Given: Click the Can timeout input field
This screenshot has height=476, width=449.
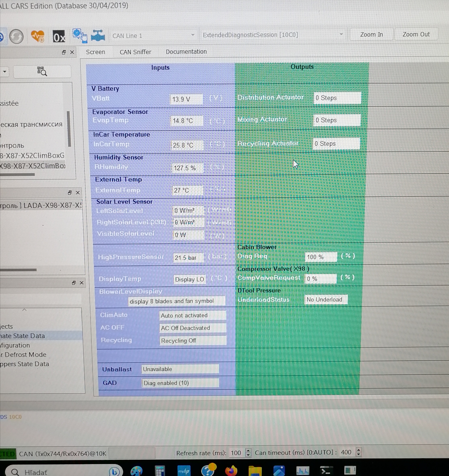Looking at the screenshot, I should point(347,452).
